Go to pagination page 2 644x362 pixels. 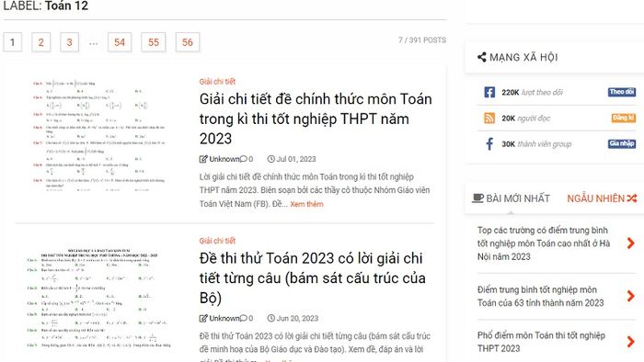(x=41, y=42)
